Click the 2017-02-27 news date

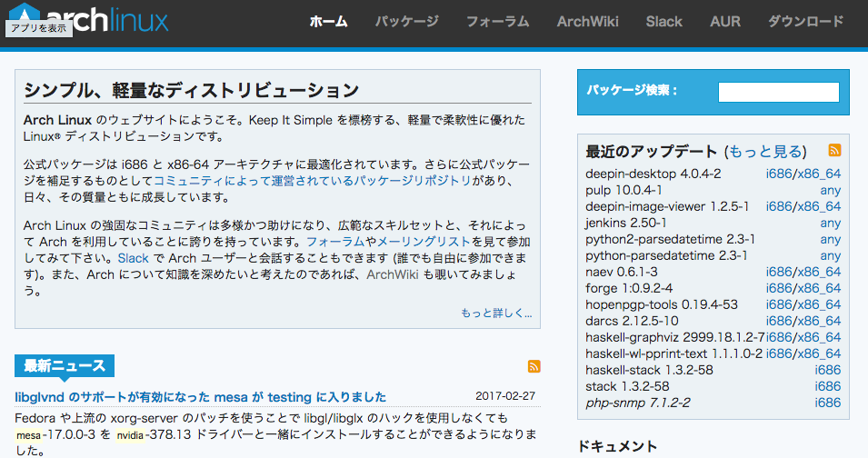[505, 396]
